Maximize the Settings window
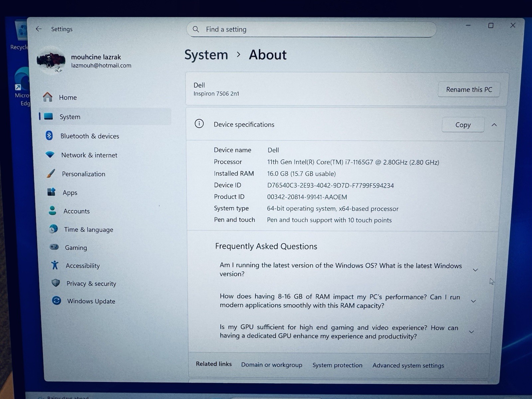This screenshot has width=532, height=399. coord(490,25)
